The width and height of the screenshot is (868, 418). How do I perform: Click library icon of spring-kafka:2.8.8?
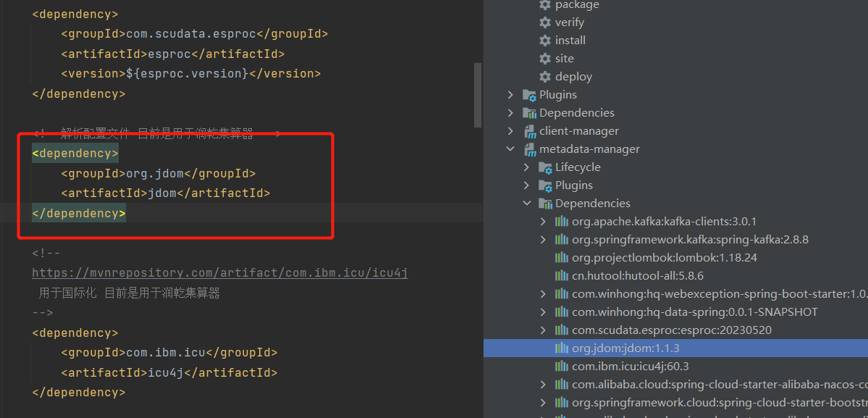click(562, 240)
